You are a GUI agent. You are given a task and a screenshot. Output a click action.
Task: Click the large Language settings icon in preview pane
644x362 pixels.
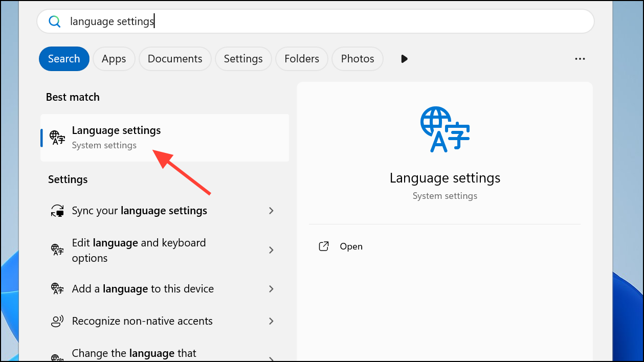445,129
